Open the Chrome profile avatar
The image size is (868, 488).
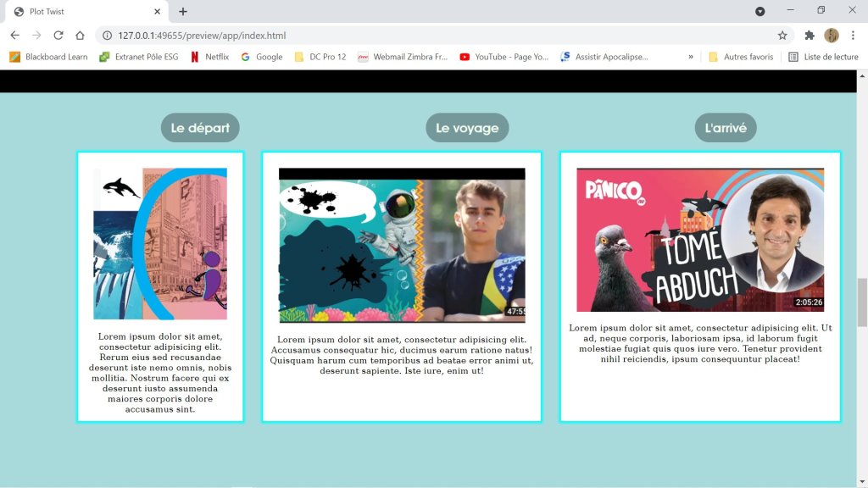coord(832,36)
